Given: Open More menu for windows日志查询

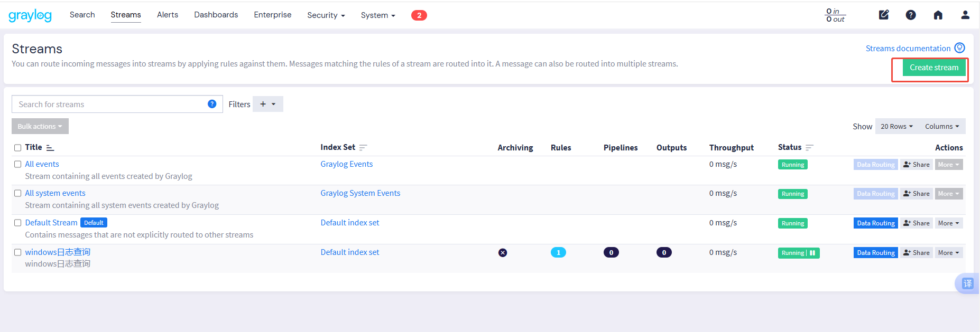Looking at the screenshot, I should tap(949, 253).
